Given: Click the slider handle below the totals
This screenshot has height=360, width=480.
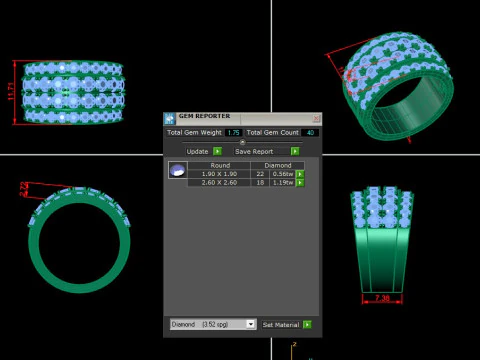Looking at the screenshot, I should pyautogui.click(x=243, y=142).
